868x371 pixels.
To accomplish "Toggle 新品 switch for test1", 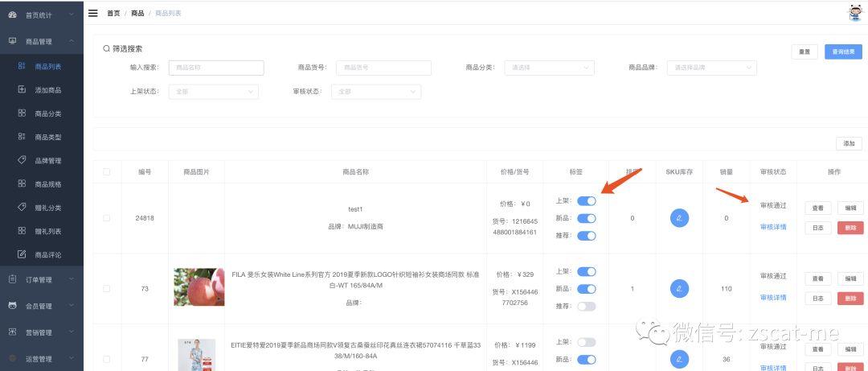I will [x=586, y=219].
